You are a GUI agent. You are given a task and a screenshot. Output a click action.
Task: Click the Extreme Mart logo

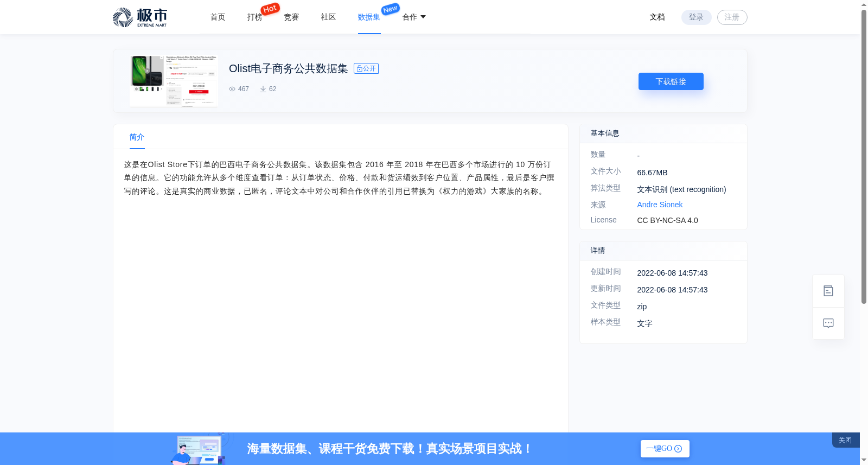point(140,17)
